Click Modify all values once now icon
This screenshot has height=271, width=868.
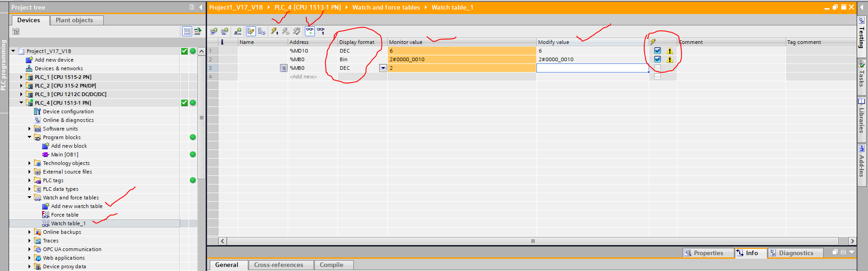(x=275, y=31)
